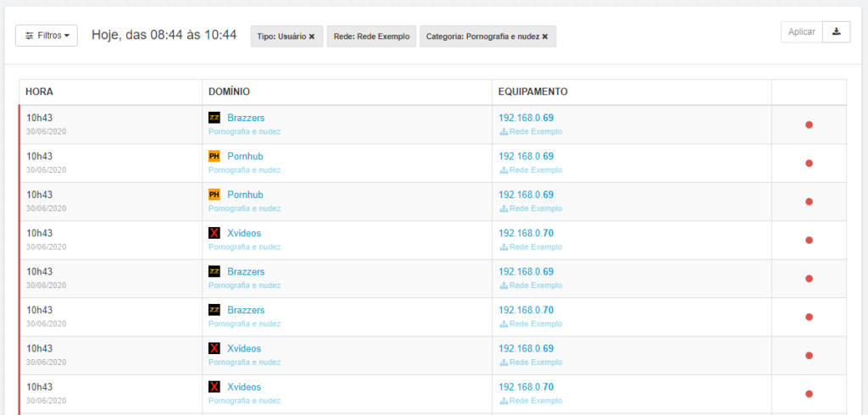Remove the Tipo: Usuário filter tag
Image resolution: width=868 pixels, height=415 pixels.
click(x=312, y=36)
